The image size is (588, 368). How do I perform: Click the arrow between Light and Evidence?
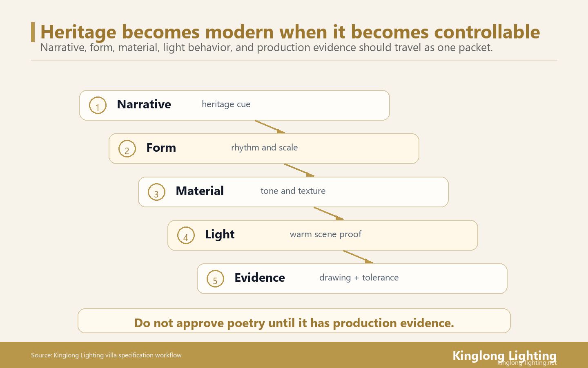(358, 257)
